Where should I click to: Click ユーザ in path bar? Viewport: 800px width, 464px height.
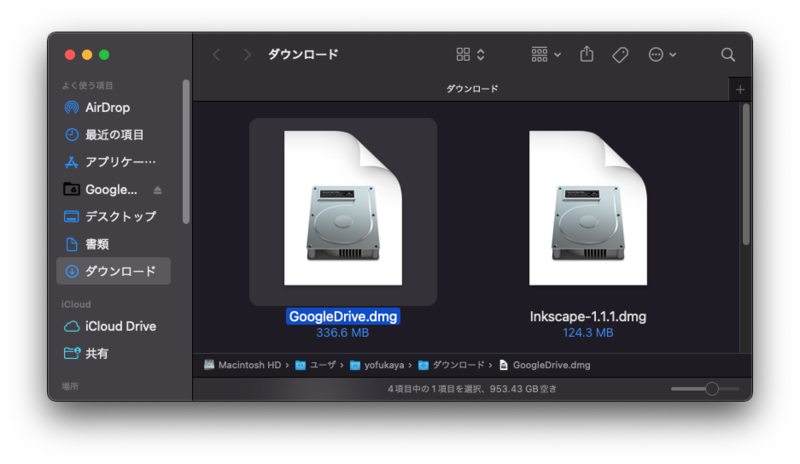pyautogui.click(x=316, y=365)
